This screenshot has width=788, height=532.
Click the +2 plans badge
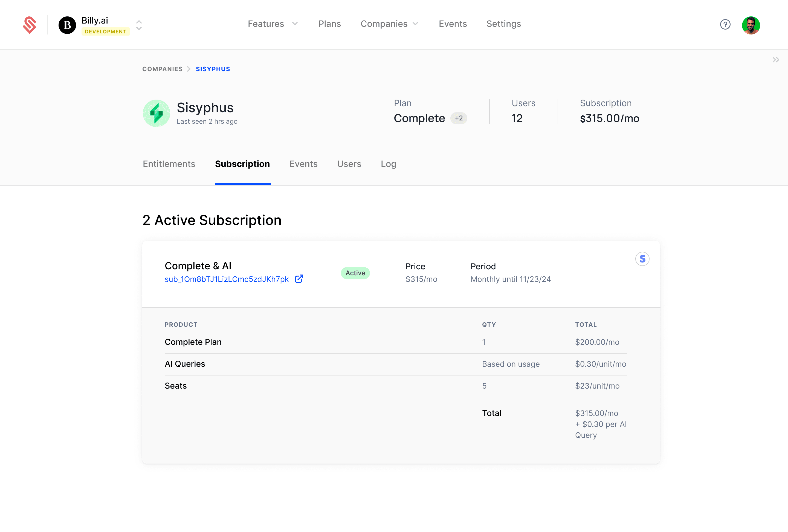(458, 118)
